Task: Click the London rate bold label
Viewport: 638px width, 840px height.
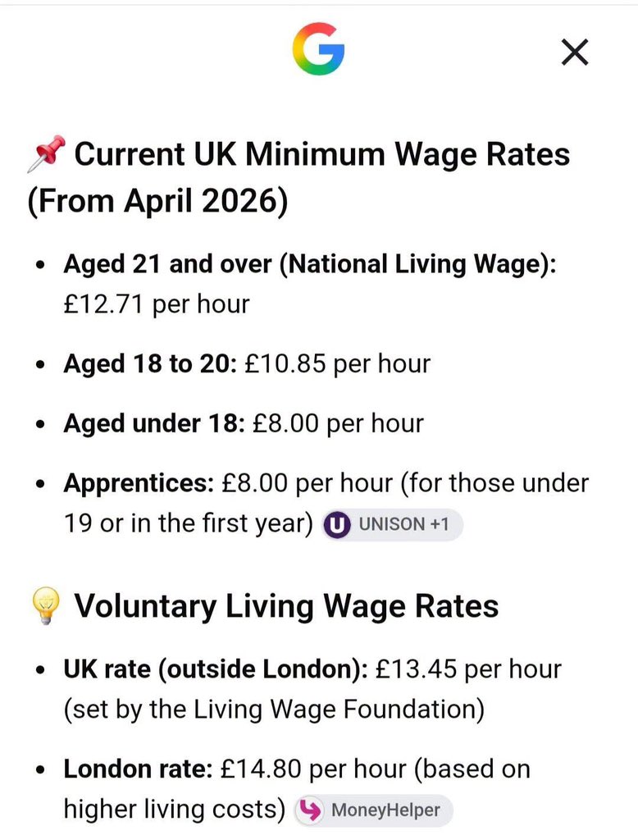Action: pyautogui.click(x=139, y=769)
